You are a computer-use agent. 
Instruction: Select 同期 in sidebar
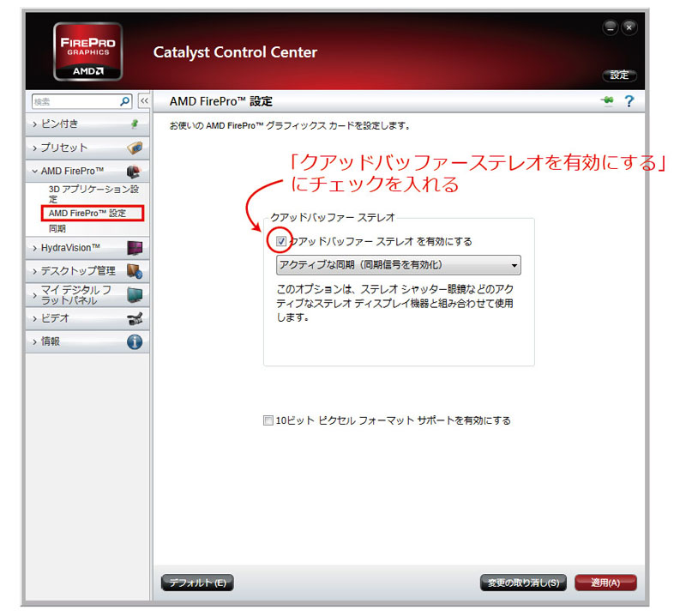pos(57,228)
